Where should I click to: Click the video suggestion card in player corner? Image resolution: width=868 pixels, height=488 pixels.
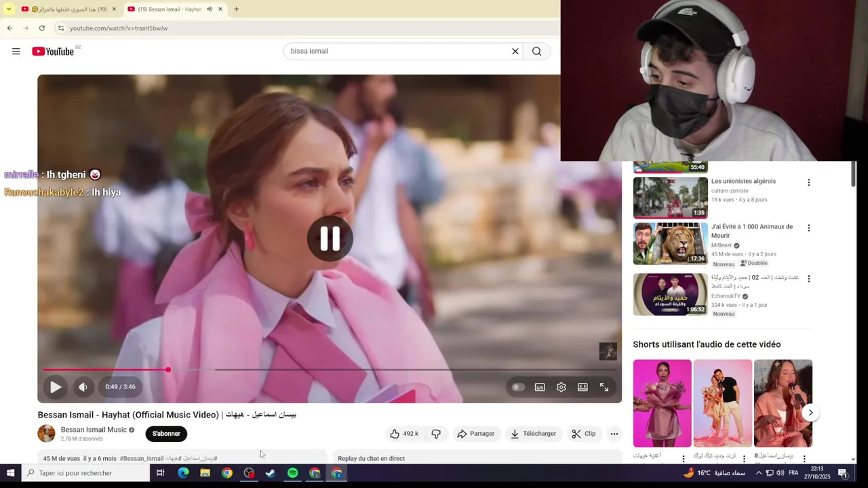click(x=608, y=351)
